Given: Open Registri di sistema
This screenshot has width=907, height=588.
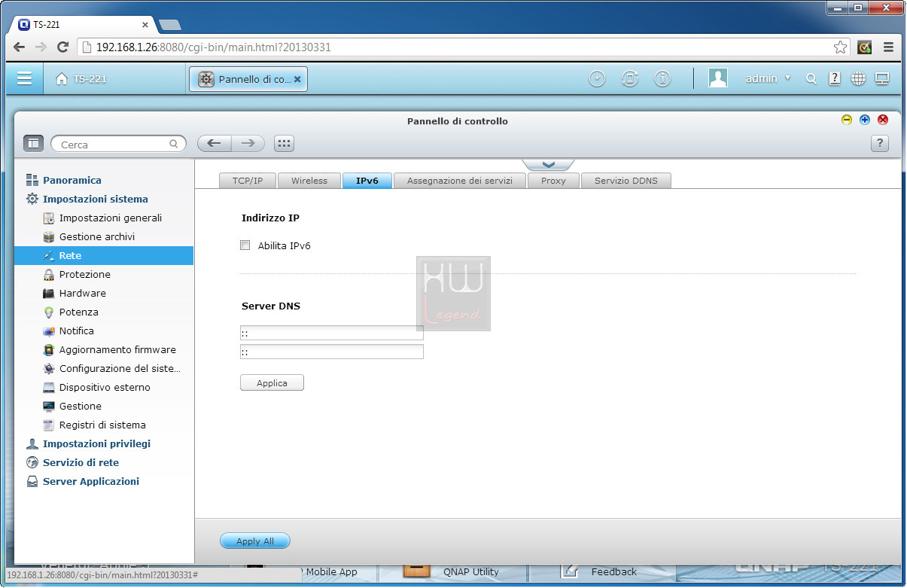Looking at the screenshot, I should pos(102,425).
